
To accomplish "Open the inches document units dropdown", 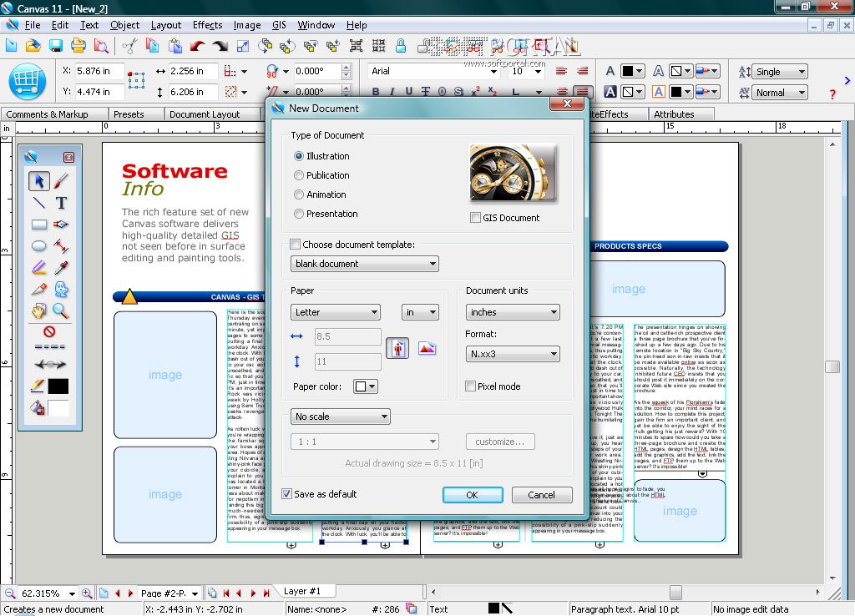I will [513, 312].
